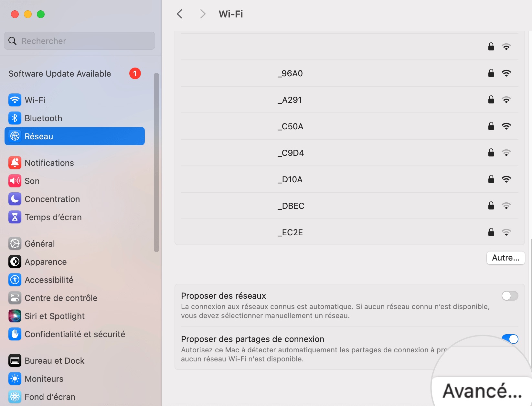Click the Wi-Fi page title

point(231,14)
